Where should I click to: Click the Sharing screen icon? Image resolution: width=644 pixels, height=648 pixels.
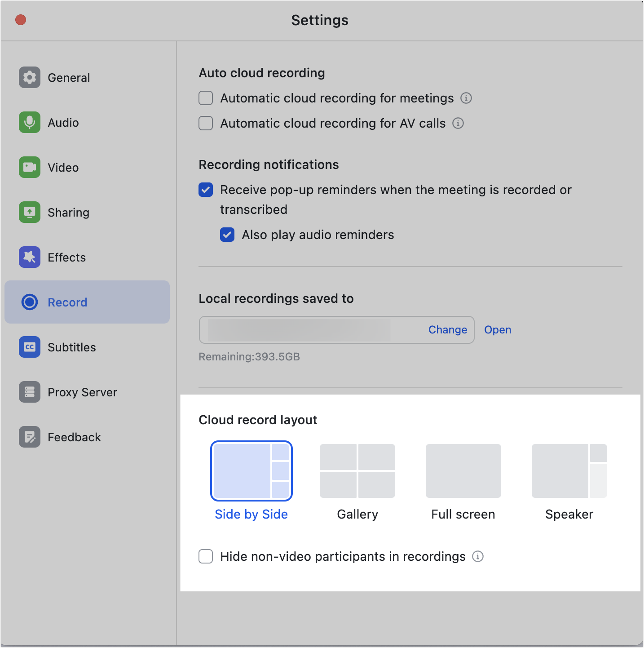pyautogui.click(x=30, y=212)
